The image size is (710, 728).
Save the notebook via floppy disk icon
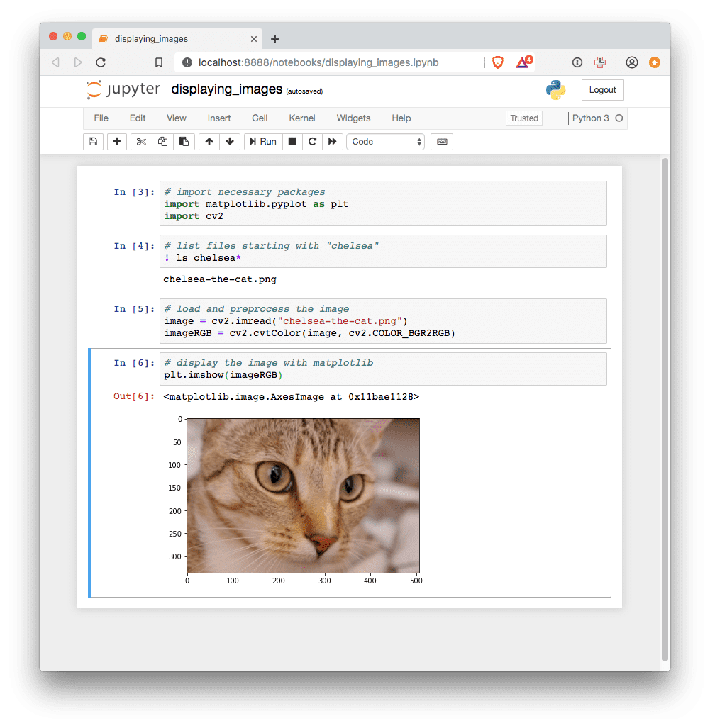[x=93, y=142]
